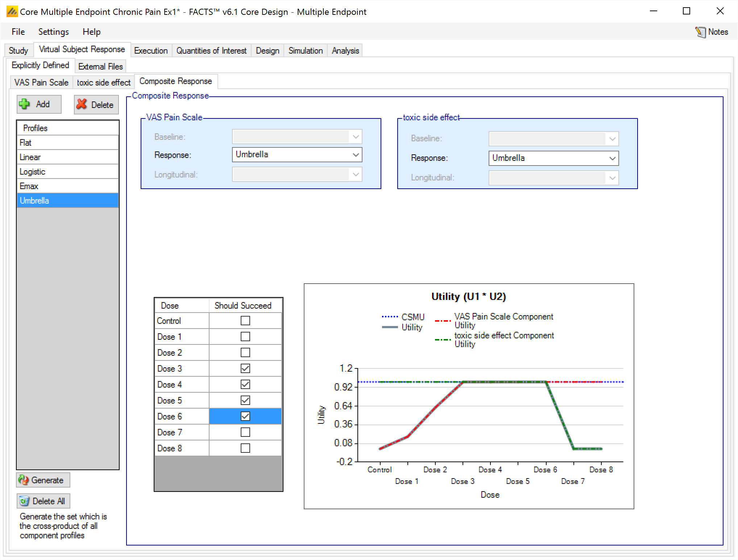Image resolution: width=738 pixels, height=560 pixels.
Task: Switch to External Files tab
Action: point(100,67)
